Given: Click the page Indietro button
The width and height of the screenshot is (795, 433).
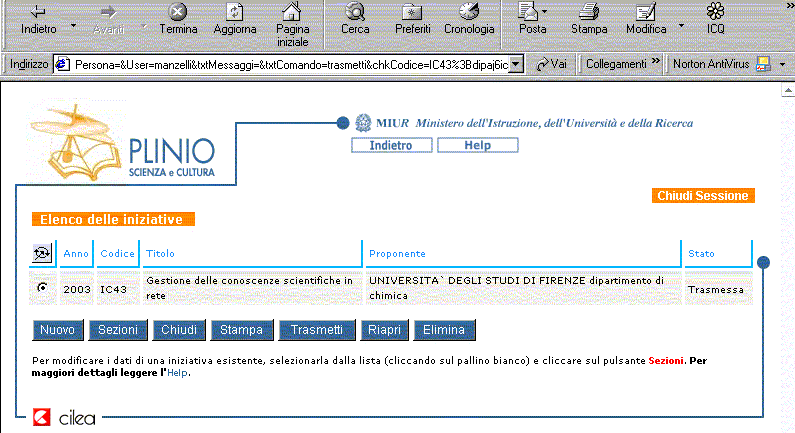Looking at the screenshot, I should coord(391,145).
